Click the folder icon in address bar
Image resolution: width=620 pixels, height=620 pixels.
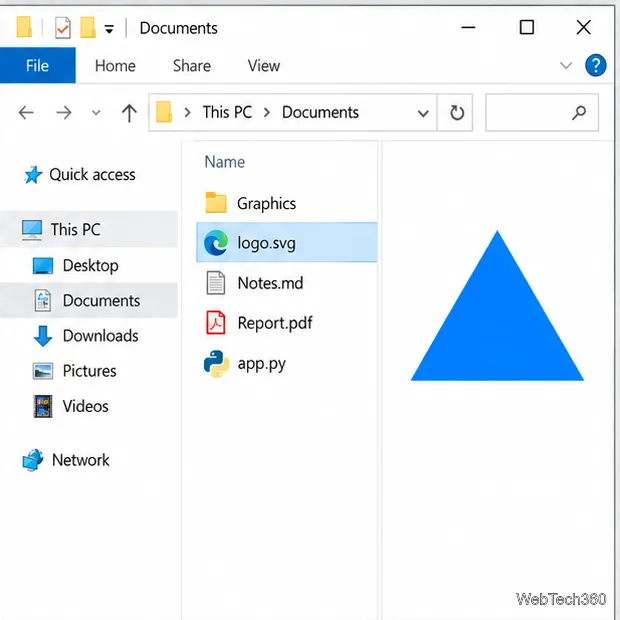[164, 112]
